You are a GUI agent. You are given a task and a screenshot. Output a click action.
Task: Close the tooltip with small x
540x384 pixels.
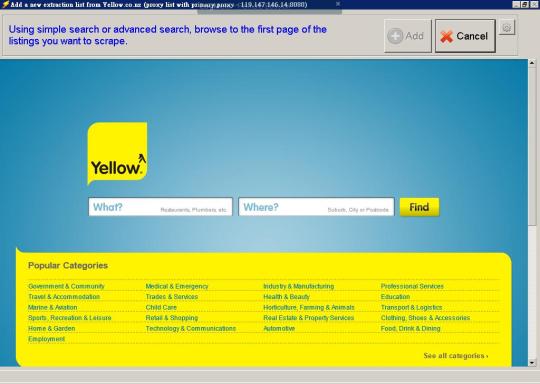[x=338, y=4]
